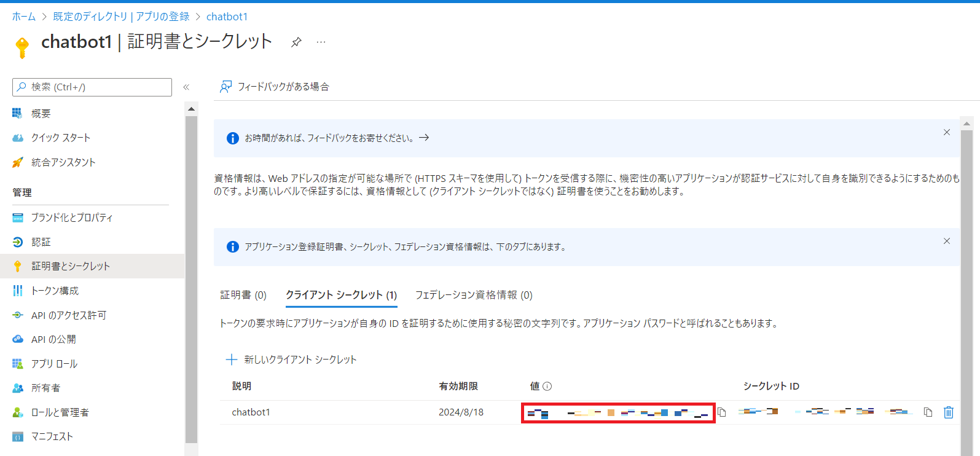Navigate to ホーム breadcrumb link
The height and width of the screenshot is (456, 980).
(24, 17)
